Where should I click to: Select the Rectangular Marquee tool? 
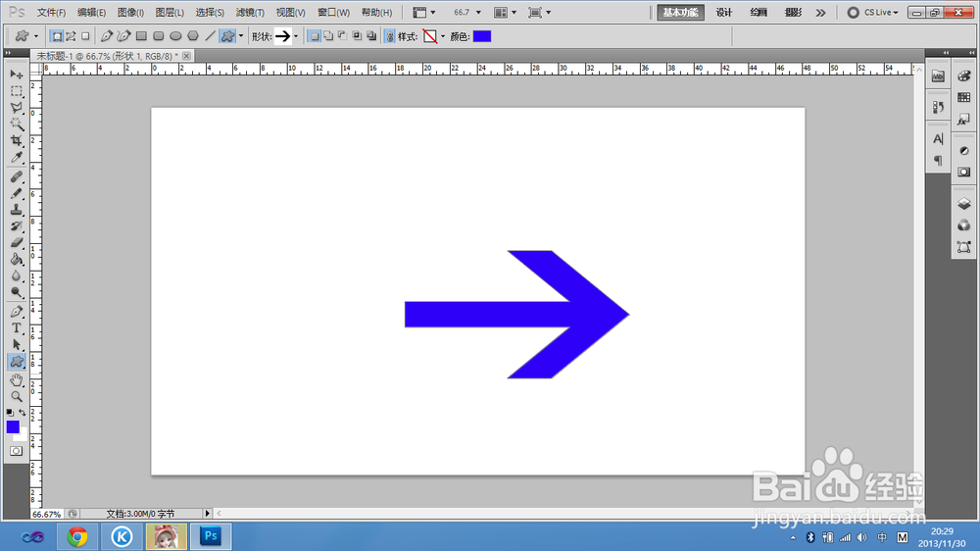[x=17, y=91]
